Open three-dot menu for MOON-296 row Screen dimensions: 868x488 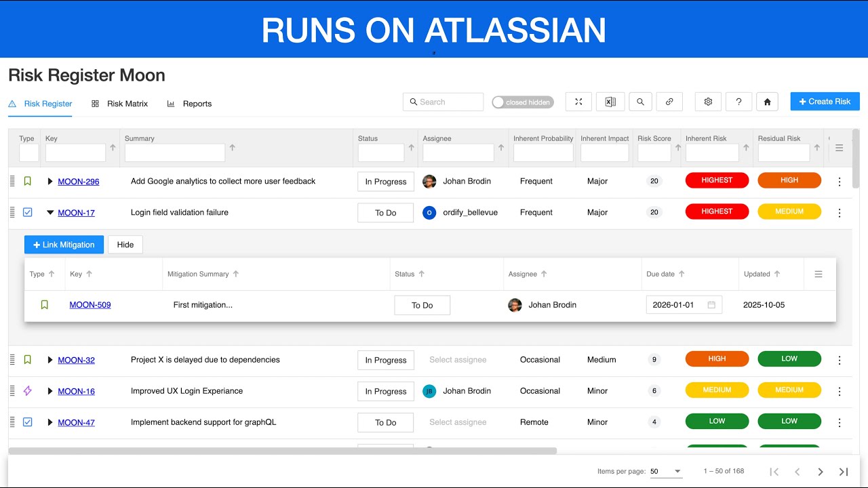tap(840, 182)
